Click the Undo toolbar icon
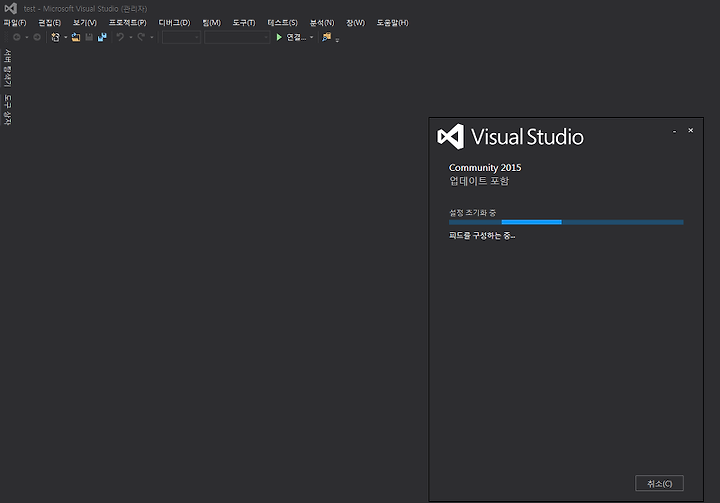 120,37
